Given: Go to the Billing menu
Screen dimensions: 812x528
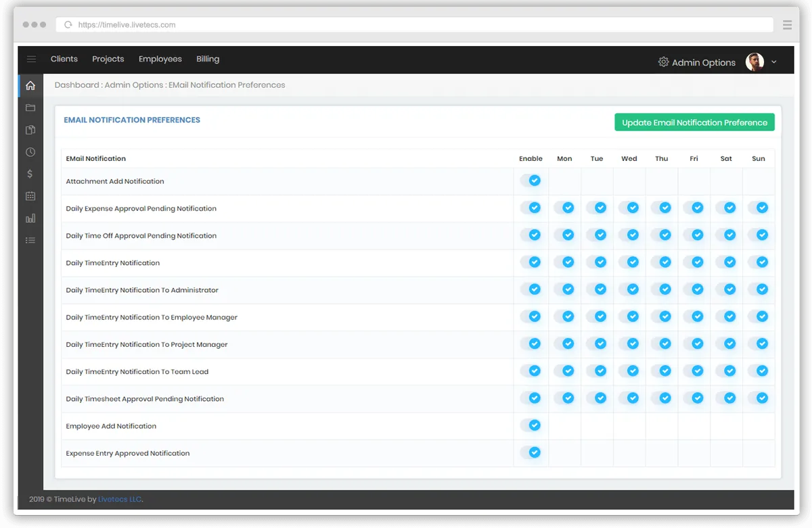Looking at the screenshot, I should tap(208, 59).
